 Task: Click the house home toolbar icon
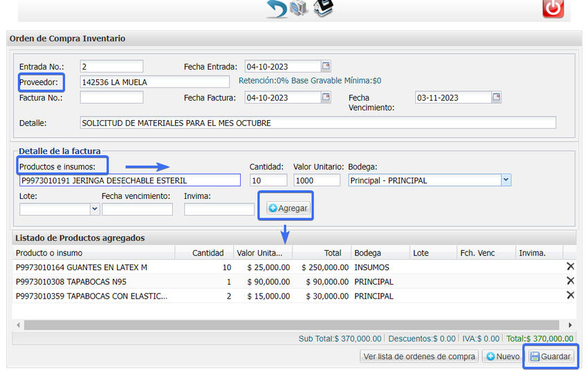[x=323, y=8]
